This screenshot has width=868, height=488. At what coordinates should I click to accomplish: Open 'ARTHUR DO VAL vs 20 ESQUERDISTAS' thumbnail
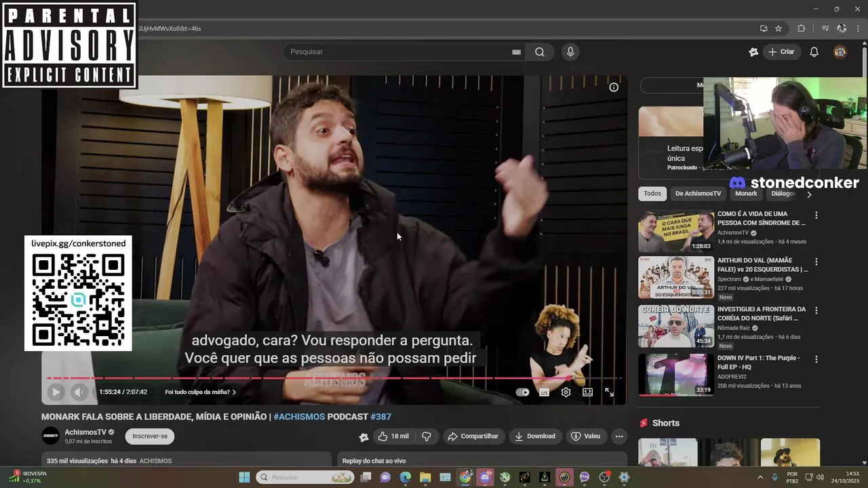click(676, 277)
